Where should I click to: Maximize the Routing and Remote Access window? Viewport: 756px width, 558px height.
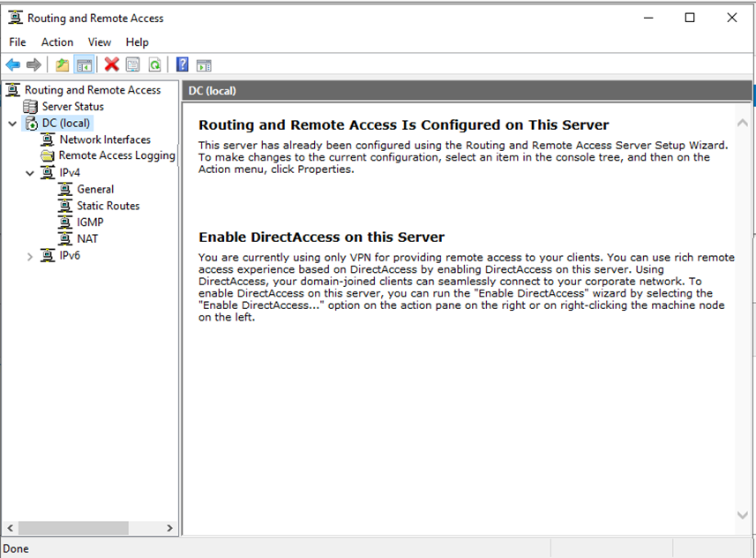tap(690, 18)
